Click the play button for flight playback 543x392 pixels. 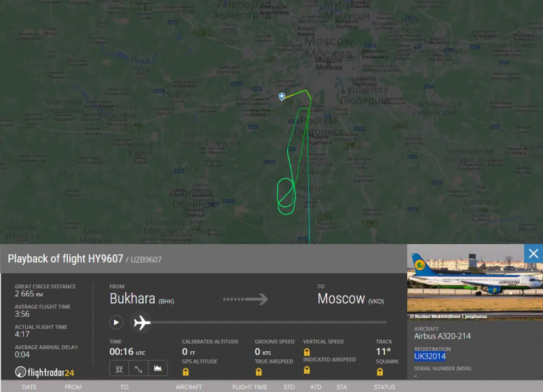click(x=116, y=322)
